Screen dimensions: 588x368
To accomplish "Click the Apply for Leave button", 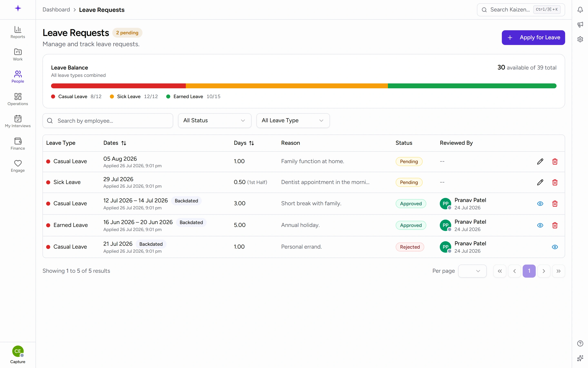I will [x=533, y=37].
